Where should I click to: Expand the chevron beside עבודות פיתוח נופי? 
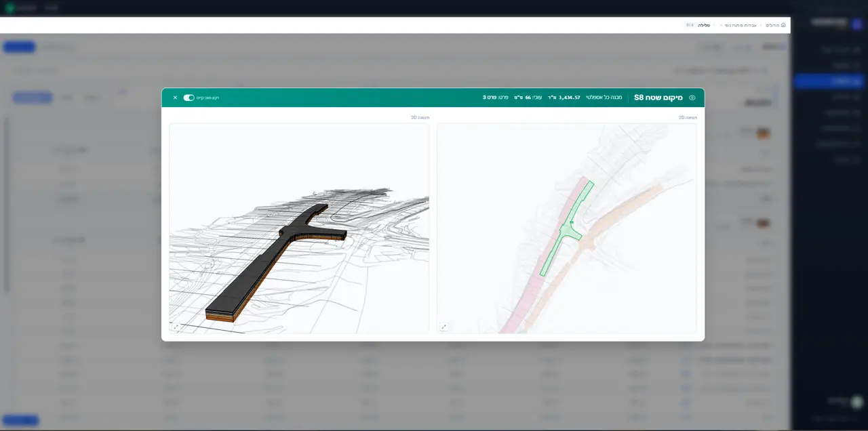(722, 25)
